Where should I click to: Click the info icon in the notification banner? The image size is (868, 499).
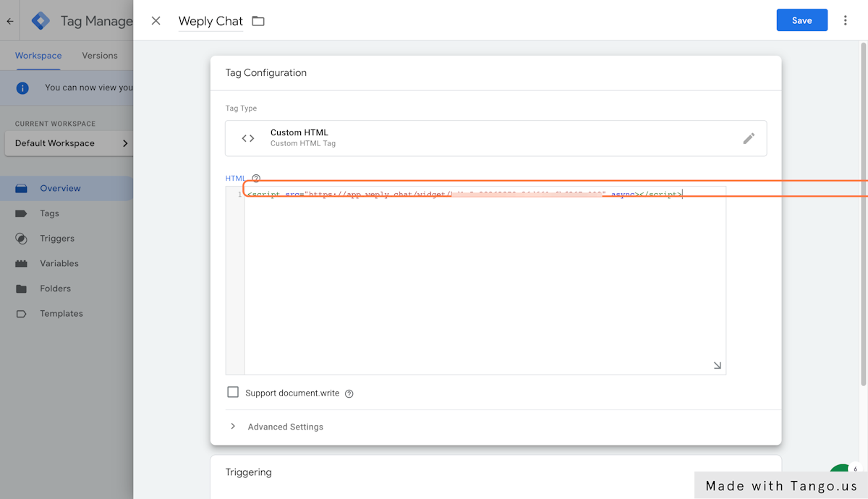(22, 88)
